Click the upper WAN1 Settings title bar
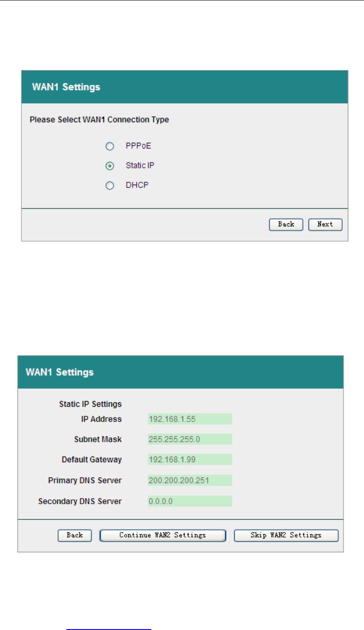The width and height of the screenshot is (364, 630). (x=185, y=87)
